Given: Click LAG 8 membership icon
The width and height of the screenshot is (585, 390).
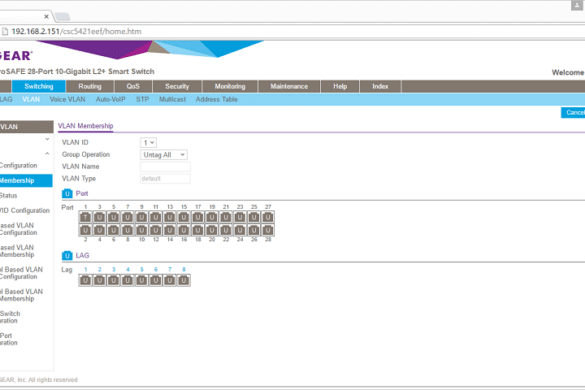Looking at the screenshot, I should (184, 280).
